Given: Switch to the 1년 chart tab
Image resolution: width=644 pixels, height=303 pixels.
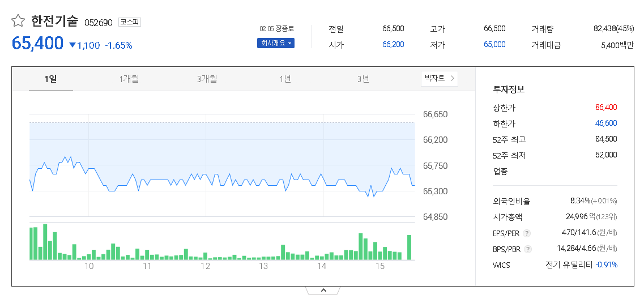Looking at the screenshot, I should coord(285,78).
